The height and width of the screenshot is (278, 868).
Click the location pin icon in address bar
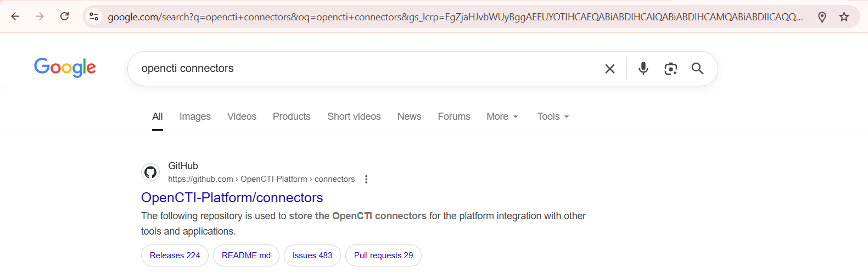[x=822, y=17]
